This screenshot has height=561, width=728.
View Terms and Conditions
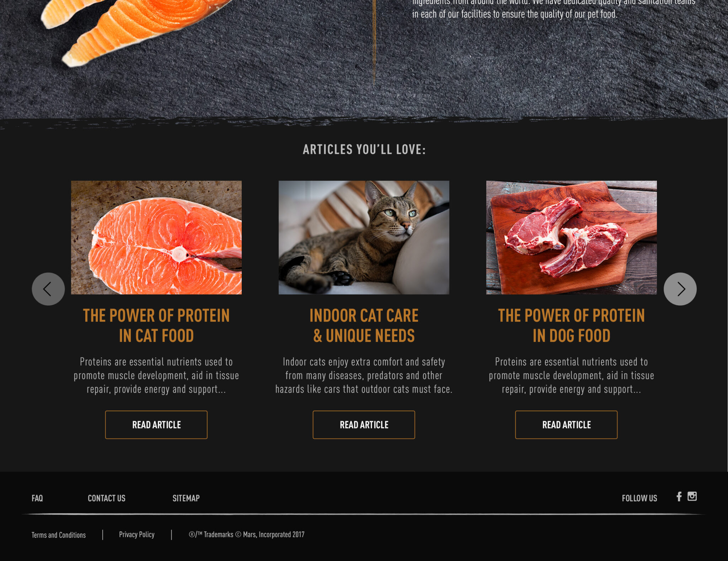[59, 535]
